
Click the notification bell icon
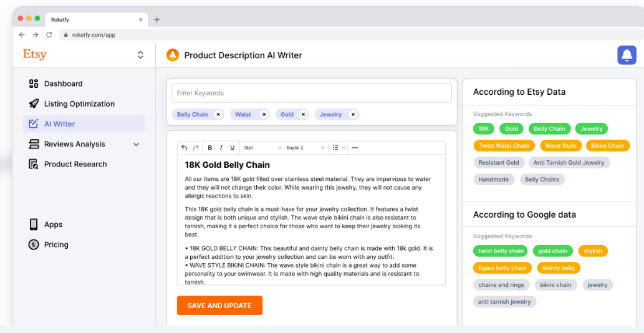pyautogui.click(x=627, y=55)
